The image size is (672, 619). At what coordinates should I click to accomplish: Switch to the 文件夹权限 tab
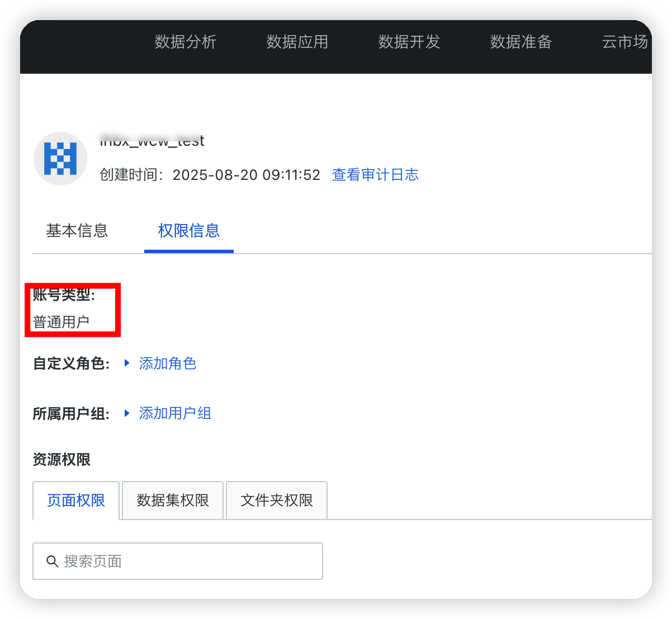click(277, 501)
